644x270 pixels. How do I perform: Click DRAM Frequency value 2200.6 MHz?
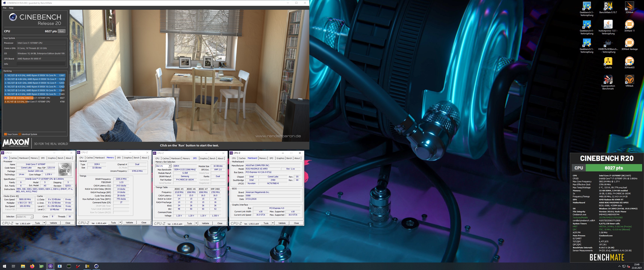coord(121,179)
